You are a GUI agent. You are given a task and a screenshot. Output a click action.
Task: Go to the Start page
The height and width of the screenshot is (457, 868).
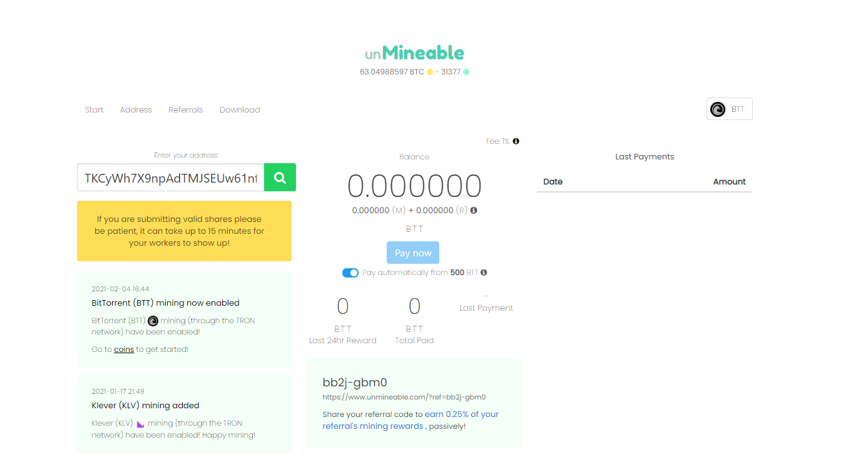coord(94,109)
